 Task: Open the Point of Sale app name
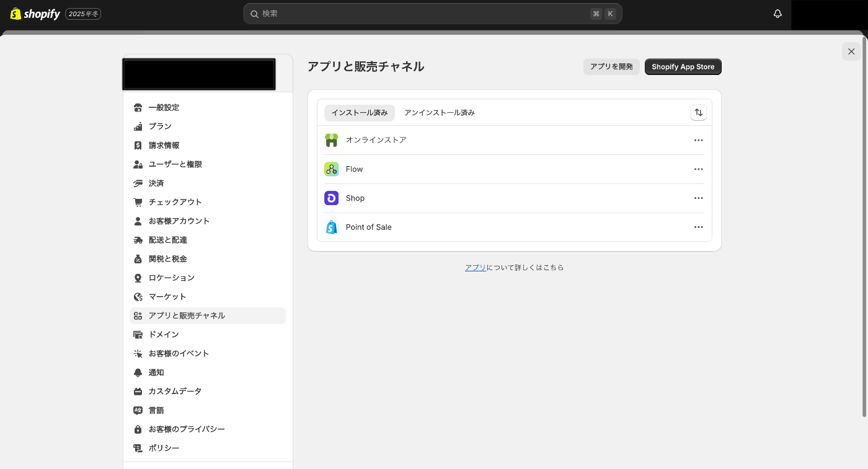[x=369, y=227]
